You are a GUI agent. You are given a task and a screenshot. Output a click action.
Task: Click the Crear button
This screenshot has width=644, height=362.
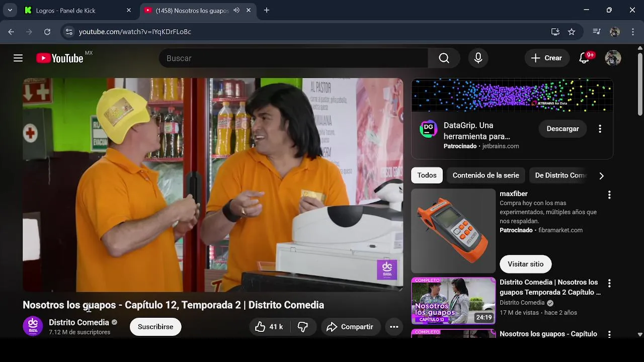(547, 58)
